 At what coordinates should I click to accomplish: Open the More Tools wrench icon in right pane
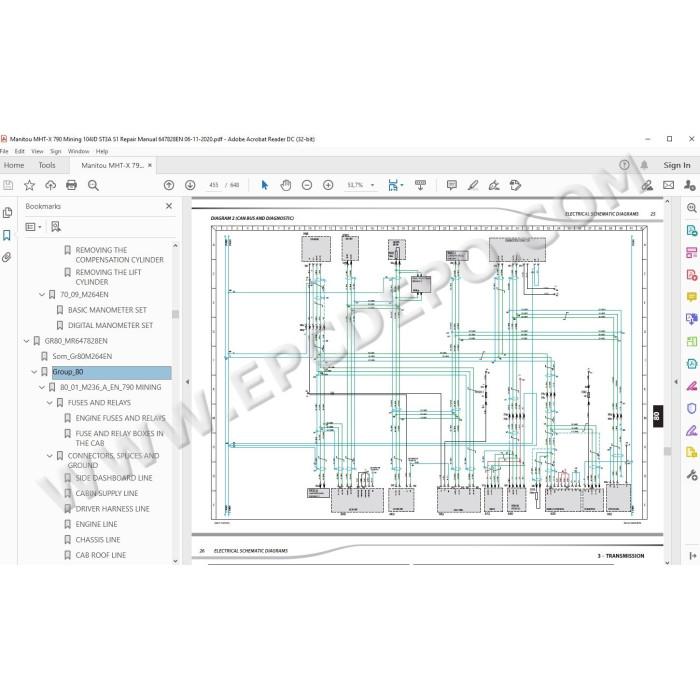pyautogui.click(x=692, y=475)
